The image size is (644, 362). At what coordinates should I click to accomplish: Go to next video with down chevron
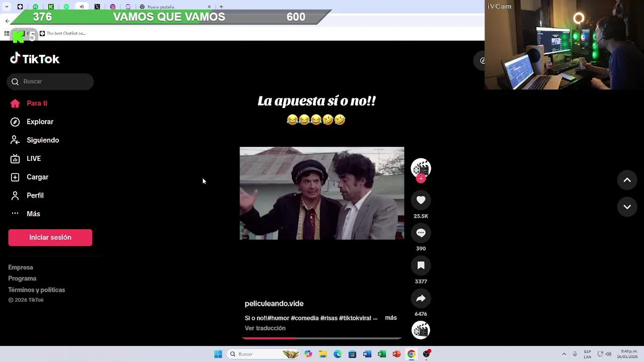(x=627, y=207)
